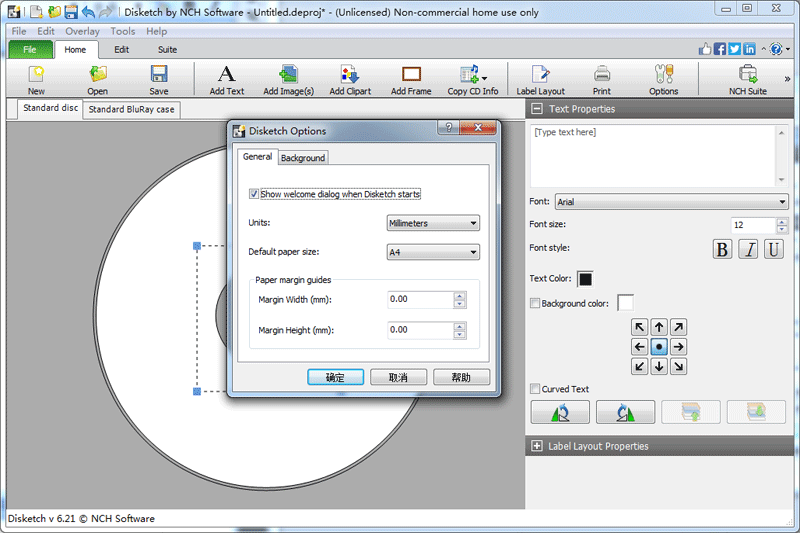Rotate text counterclockwise icon button
800x533 pixels.
point(560,412)
